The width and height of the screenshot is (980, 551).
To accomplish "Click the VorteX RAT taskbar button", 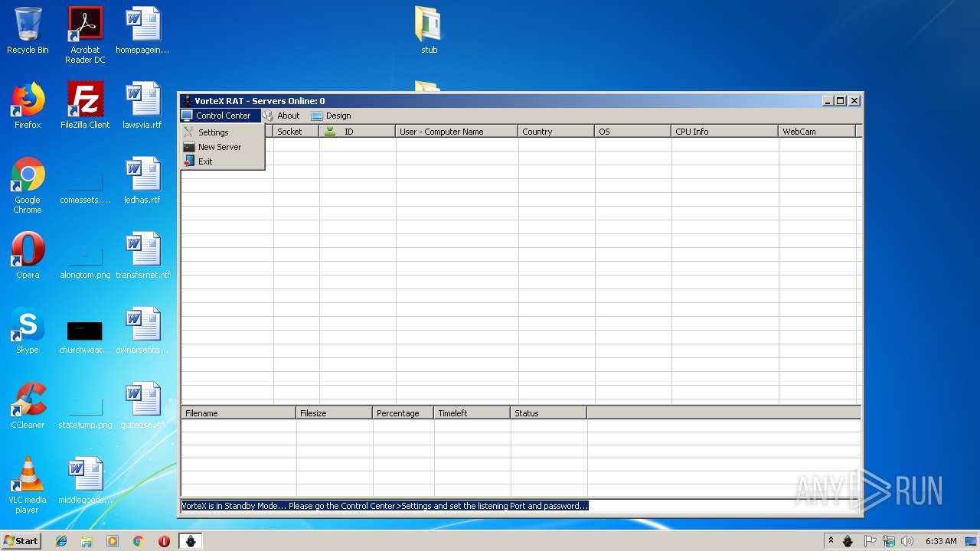I will click(x=191, y=541).
